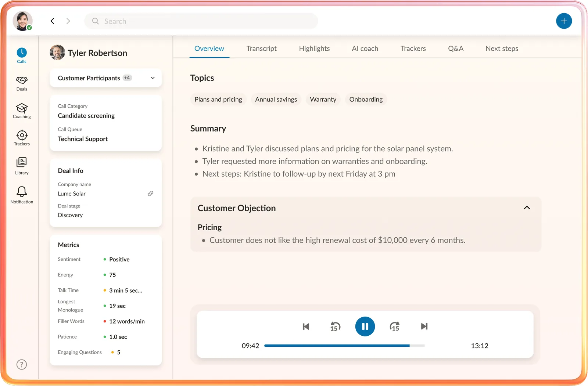Click the playback progress bar

coord(344,346)
